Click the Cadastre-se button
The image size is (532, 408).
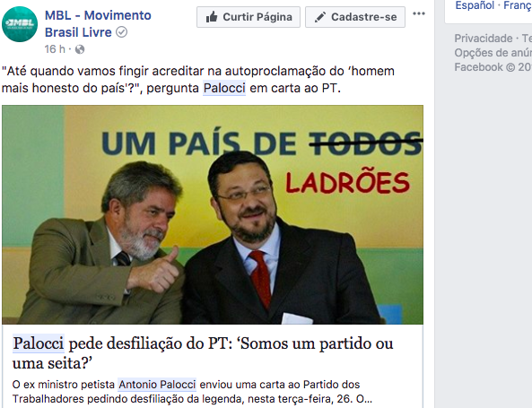coord(355,17)
